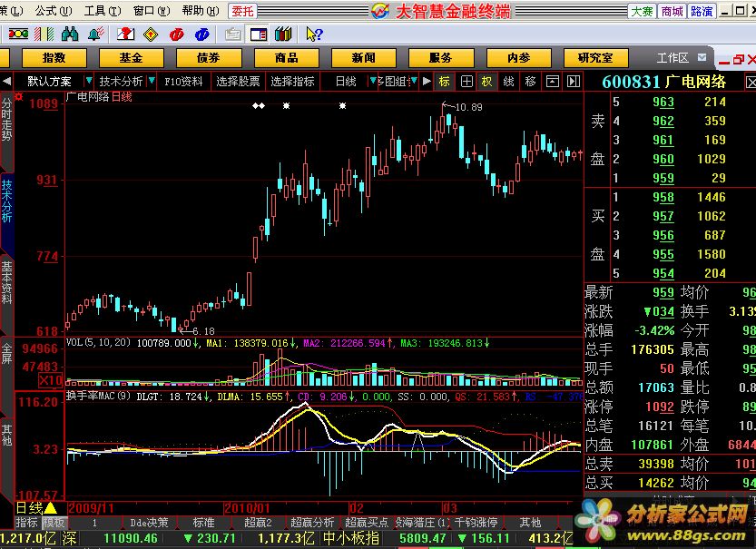Click the skip-to-end bar arrow icon

click(574, 82)
